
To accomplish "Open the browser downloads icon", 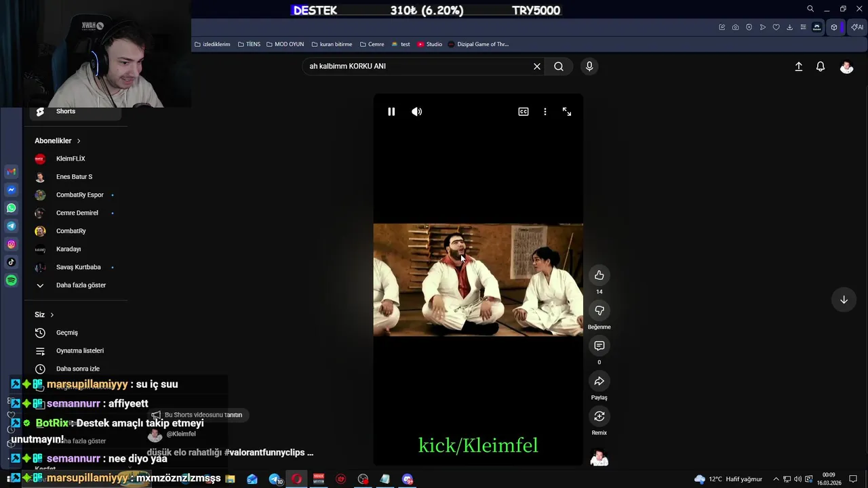I will point(789,27).
